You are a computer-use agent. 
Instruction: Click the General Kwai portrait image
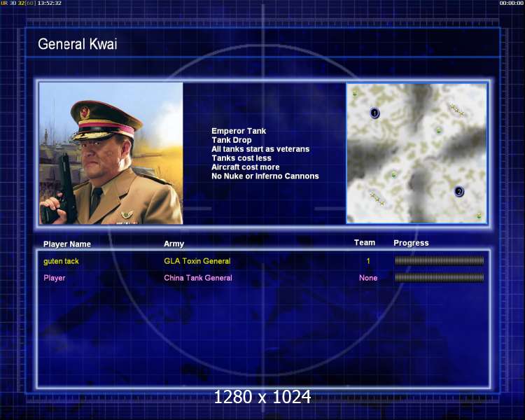pos(111,153)
